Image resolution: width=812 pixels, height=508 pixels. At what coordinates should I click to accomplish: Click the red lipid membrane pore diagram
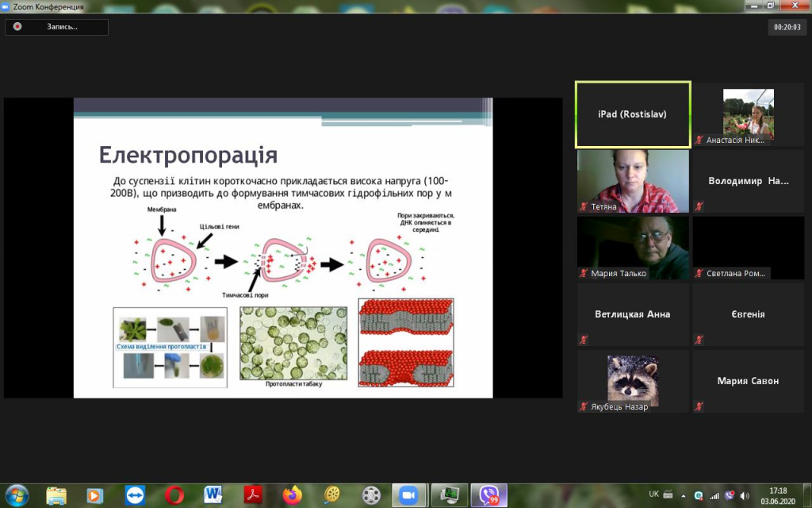(x=406, y=343)
